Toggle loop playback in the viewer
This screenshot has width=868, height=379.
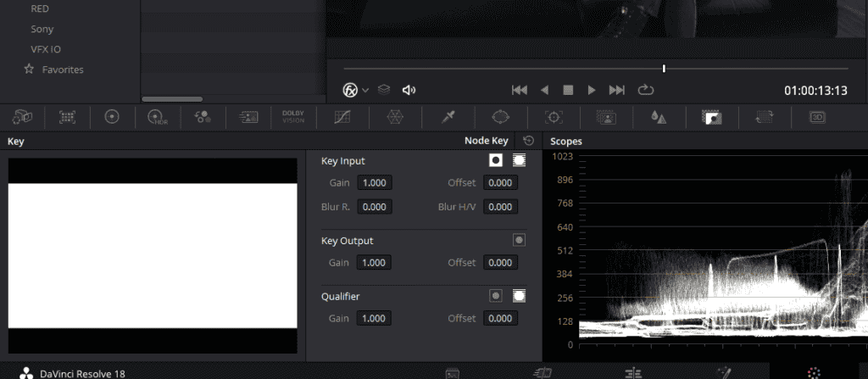(645, 90)
